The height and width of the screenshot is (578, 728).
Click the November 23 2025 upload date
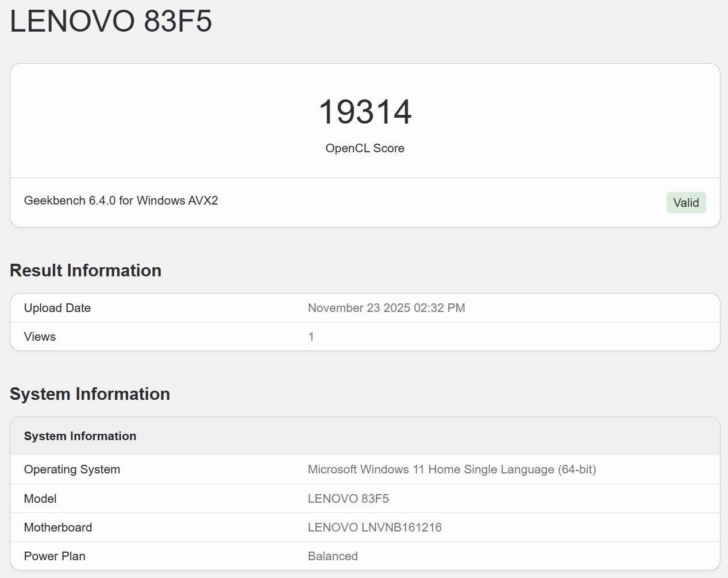point(386,307)
